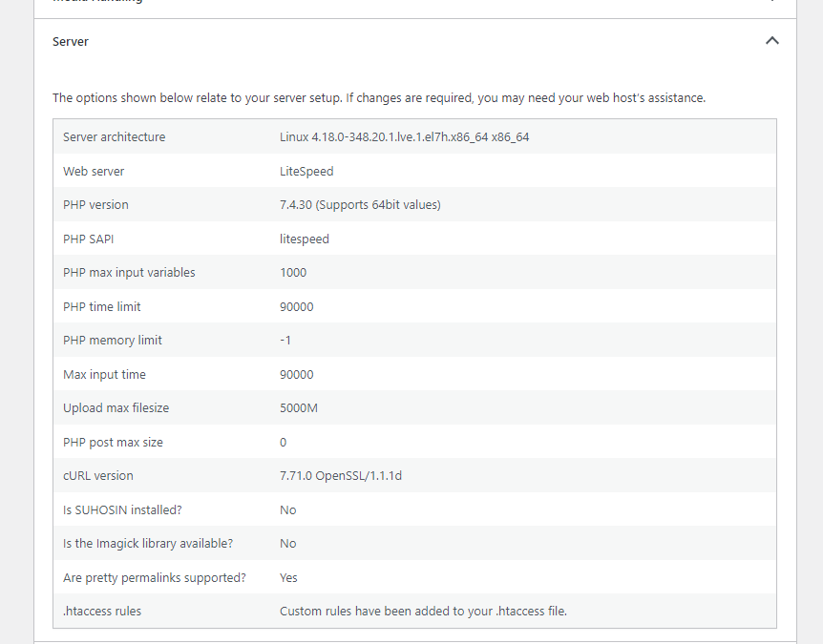This screenshot has width=823, height=644.
Task: Click the PHP memory limit -1 value
Action: (285, 341)
